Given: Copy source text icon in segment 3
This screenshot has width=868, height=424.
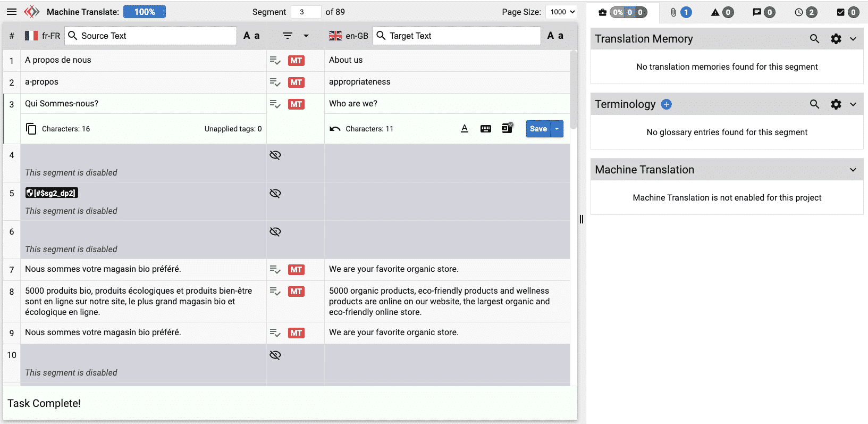Looking at the screenshot, I should pyautogui.click(x=31, y=129).
